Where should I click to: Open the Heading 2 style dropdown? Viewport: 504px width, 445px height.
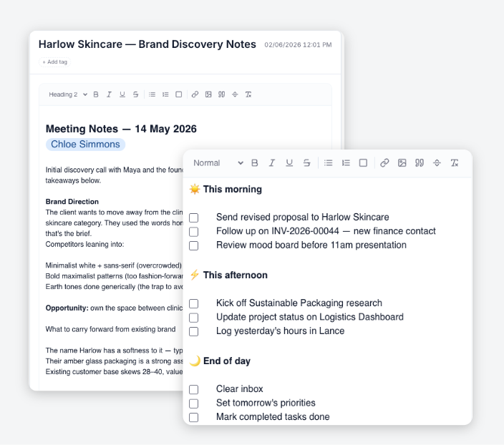click(68, 94)
